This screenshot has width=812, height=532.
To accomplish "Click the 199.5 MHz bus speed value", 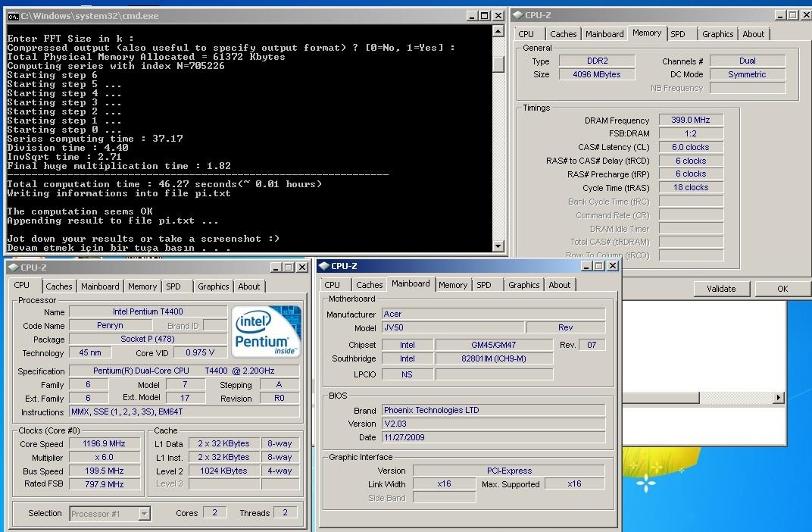I will point(104,471).
